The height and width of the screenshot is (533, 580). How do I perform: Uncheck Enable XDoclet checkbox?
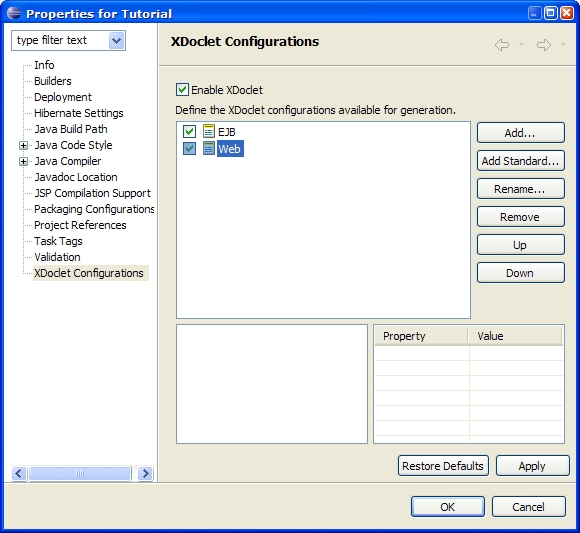(x=182, y=90)
